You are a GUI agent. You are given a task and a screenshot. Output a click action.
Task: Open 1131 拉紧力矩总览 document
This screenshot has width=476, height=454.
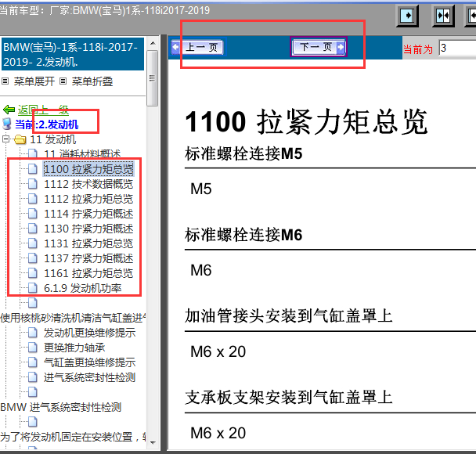[88, 243]
